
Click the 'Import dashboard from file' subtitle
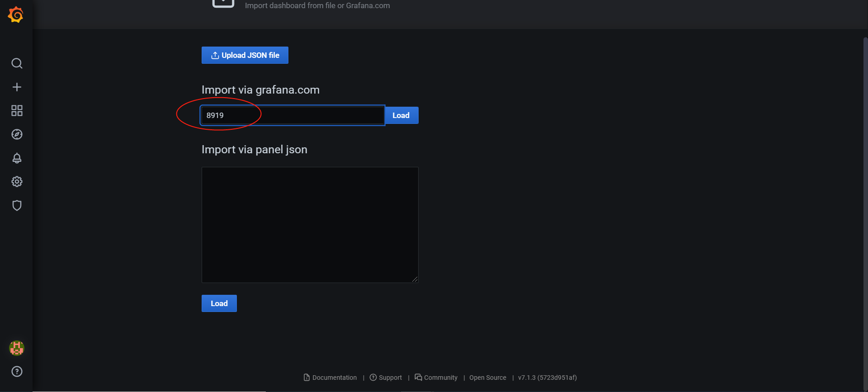click(317, 5)
